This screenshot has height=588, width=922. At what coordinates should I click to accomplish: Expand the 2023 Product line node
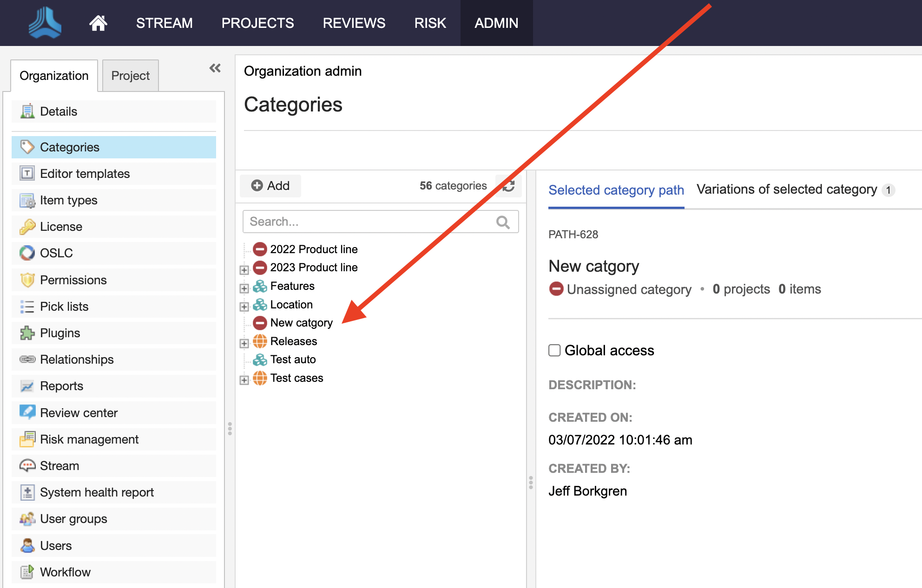click(244, 269)
